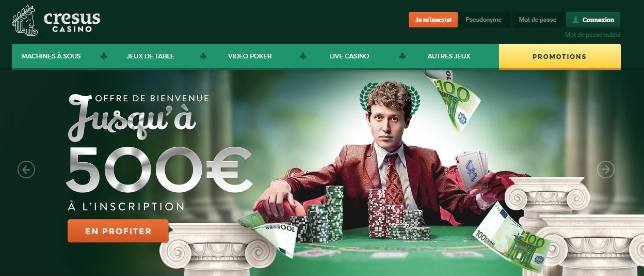Screen dimensions: 644x276
Task: Focus the Pseudonyme input field
Action: point(484,20)
